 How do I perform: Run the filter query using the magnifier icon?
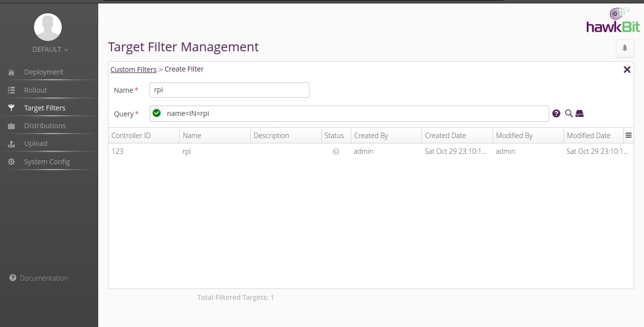568,113
